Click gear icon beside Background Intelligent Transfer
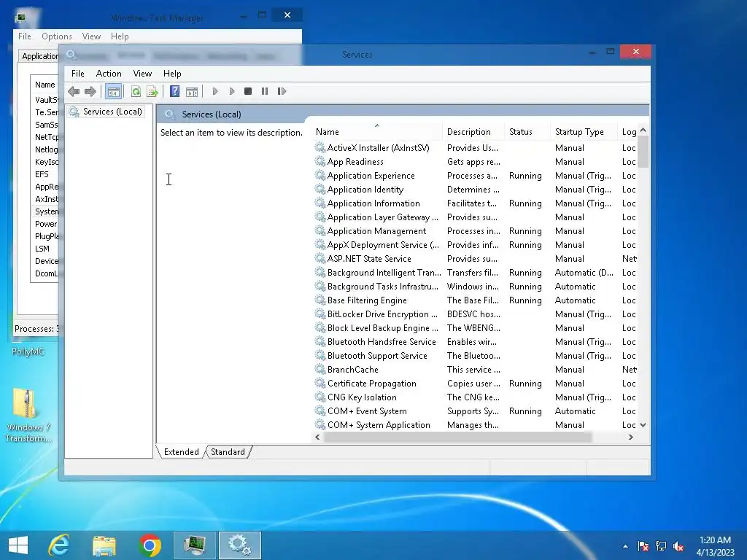 [320, 273]
